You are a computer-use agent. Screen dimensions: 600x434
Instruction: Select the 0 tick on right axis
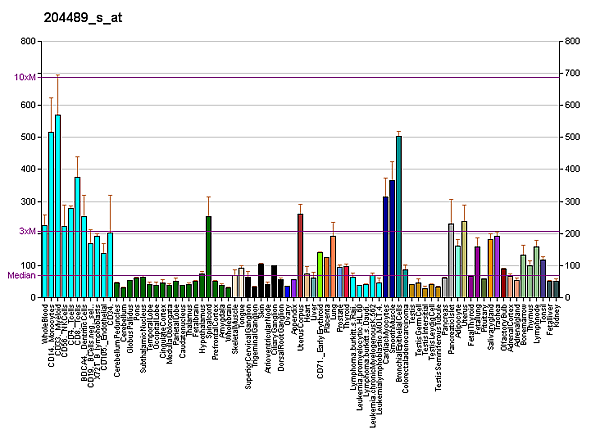(567, 298)
